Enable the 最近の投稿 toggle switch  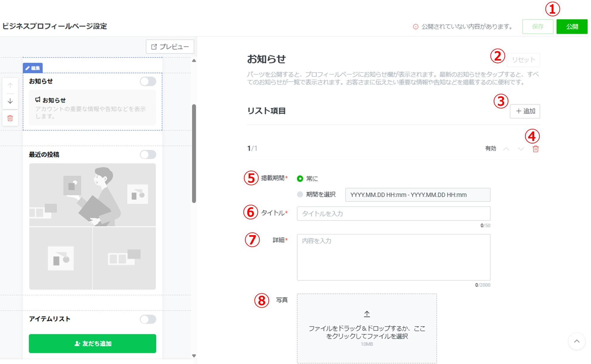click(x=148, y=155)
